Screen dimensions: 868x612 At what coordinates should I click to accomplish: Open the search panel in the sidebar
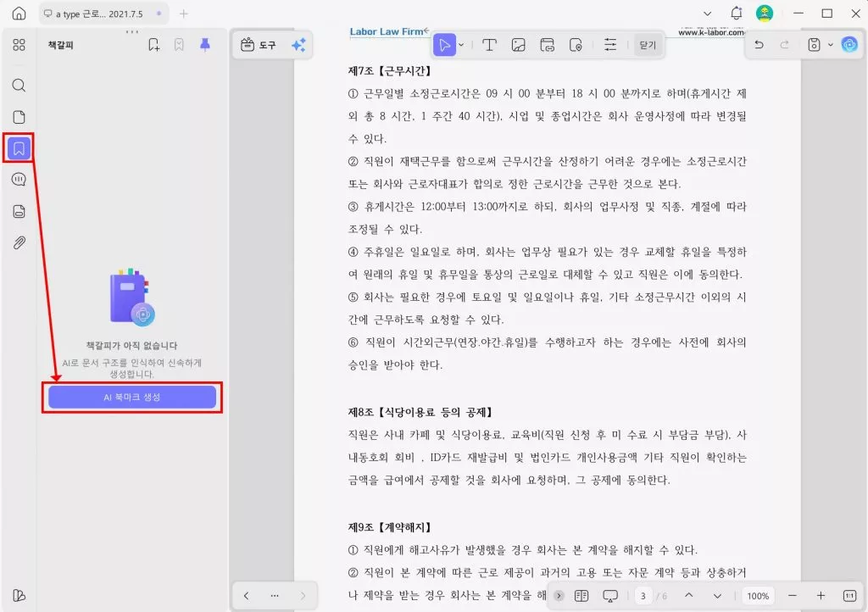[18, 85]
